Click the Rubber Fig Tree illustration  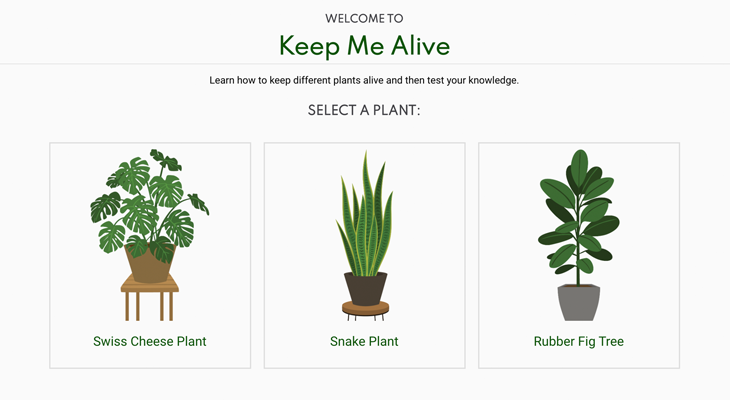[x=579, y=235]
